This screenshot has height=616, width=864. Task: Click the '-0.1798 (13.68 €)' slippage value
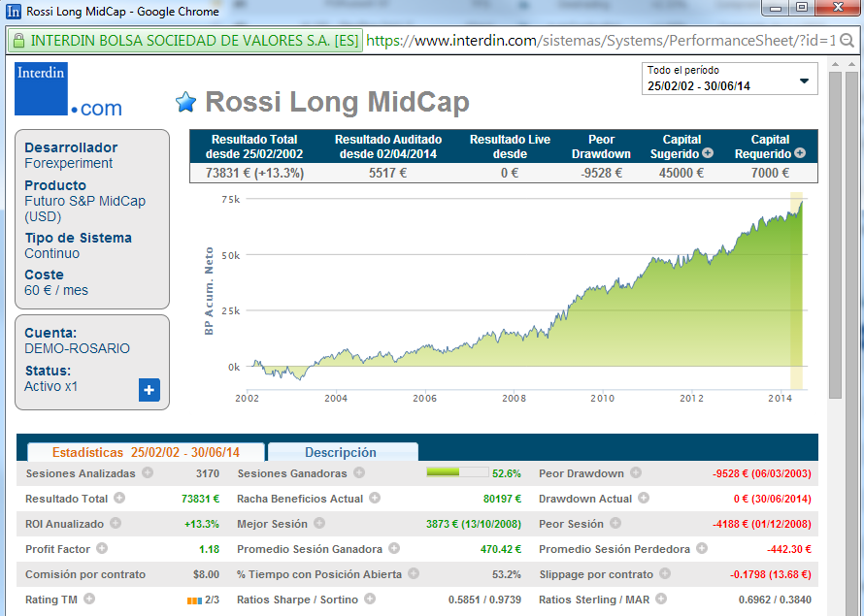pos(771,574)
